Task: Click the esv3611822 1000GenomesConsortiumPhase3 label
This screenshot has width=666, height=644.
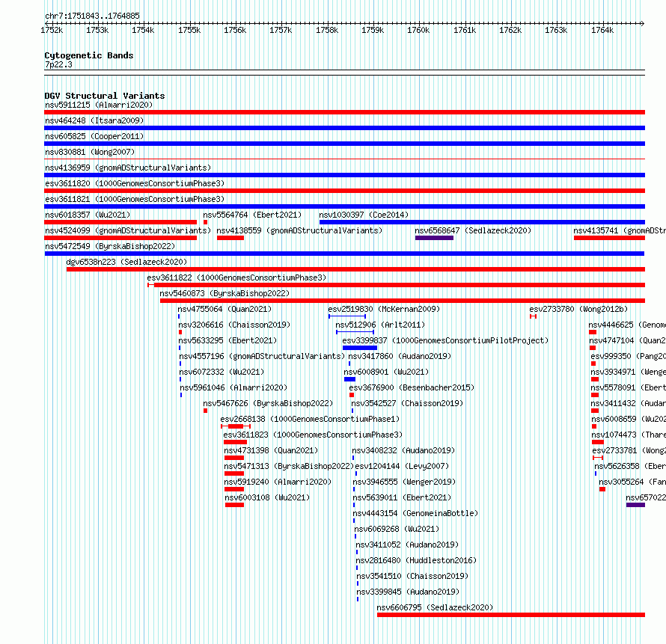Action: [236, 277]
